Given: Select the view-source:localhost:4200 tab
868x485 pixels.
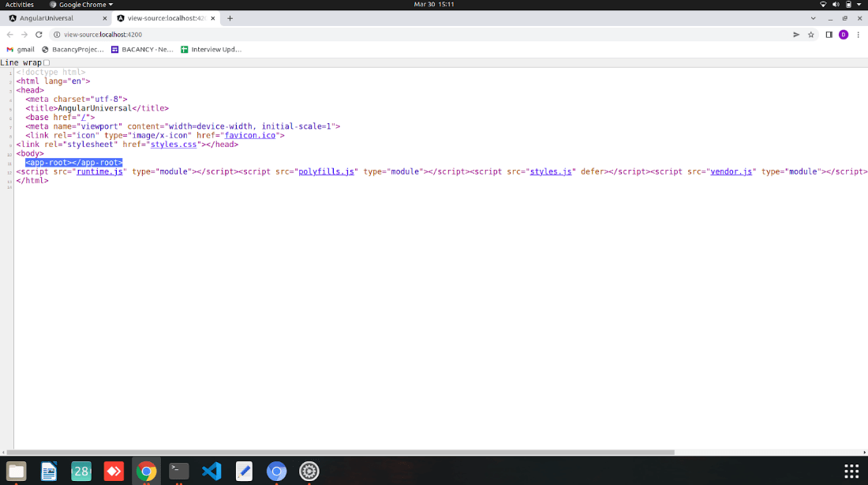Looking at the screenshot, I should 166,18.
